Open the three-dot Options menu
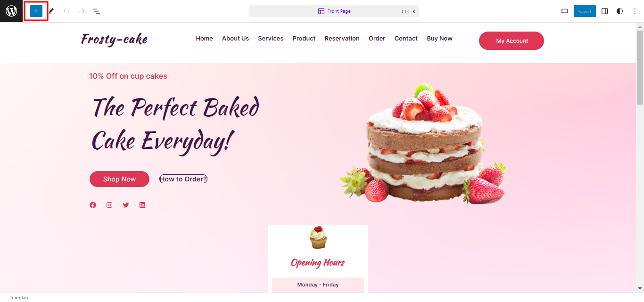The width and height of the screenshot is (644, 302). [635, 11]
